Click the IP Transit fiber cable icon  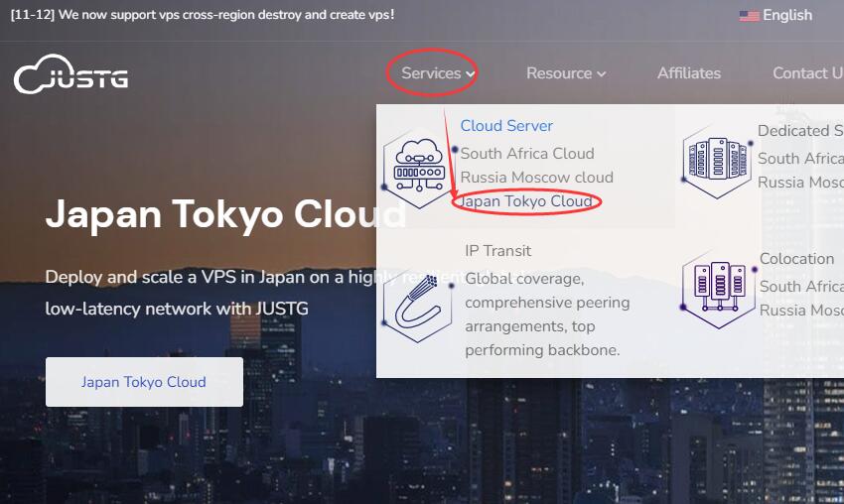418,308
